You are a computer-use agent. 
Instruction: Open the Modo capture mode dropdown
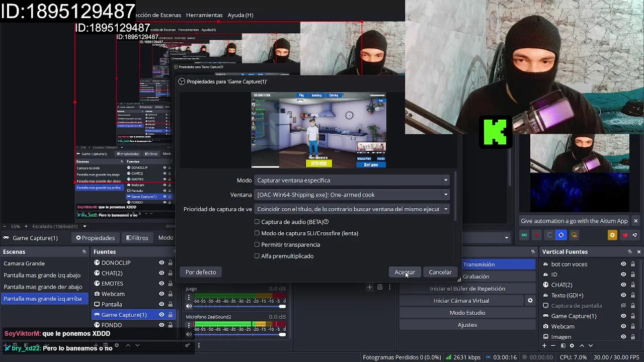coord(352,180)
